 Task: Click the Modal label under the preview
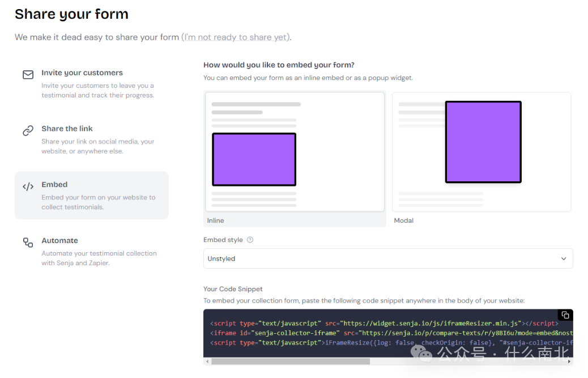[403, 220]
